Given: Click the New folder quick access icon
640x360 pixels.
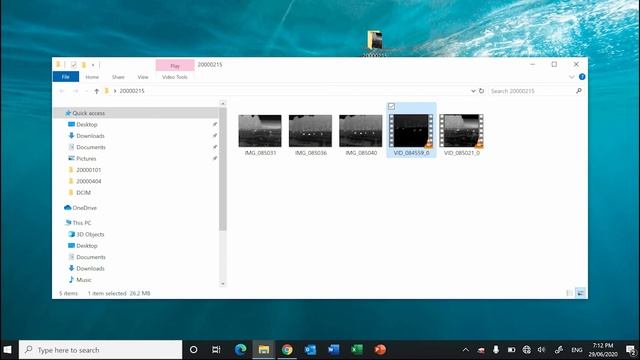Looking at the screenshot, I should (84, 64).
